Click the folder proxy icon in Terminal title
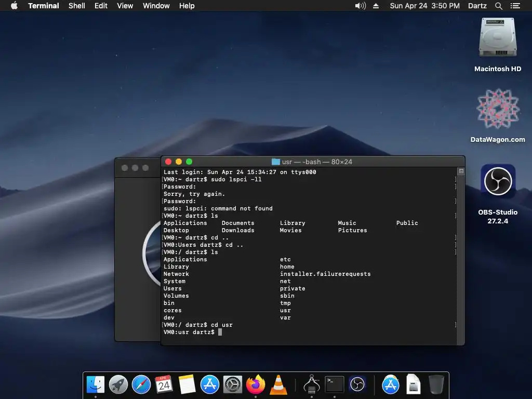532x399 pixels. pos(276,162)
